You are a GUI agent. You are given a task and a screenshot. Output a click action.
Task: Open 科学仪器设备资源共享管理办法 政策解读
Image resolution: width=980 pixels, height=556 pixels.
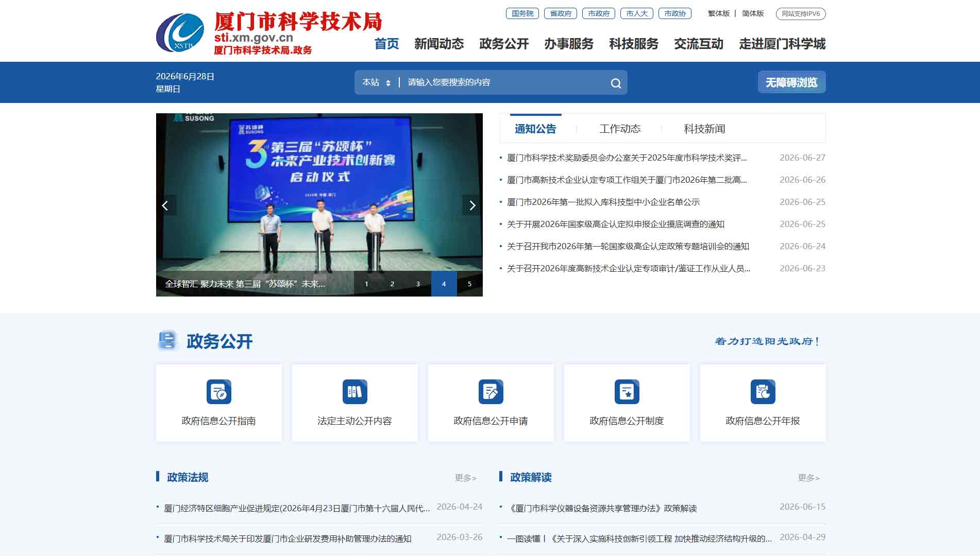pos(602,508)
